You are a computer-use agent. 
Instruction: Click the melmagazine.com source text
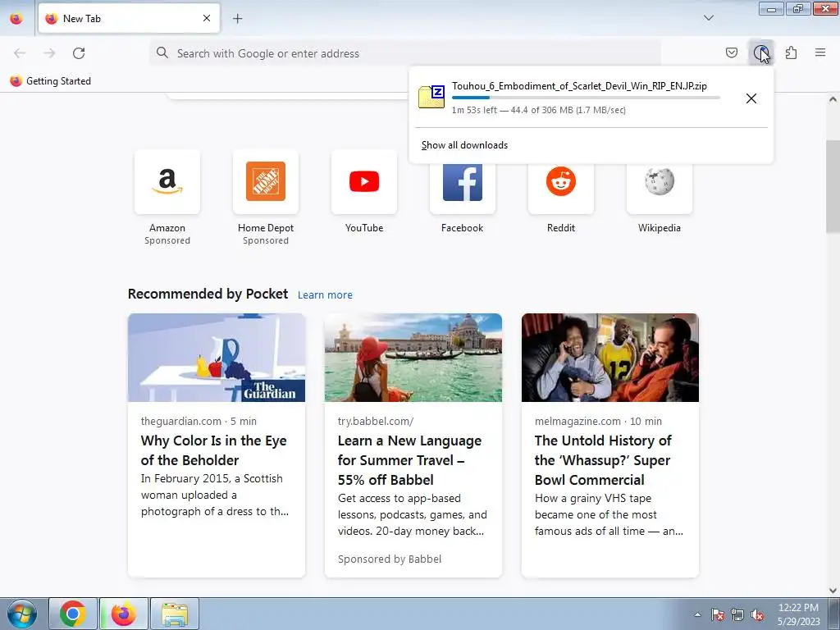click(x=577, y=421)
